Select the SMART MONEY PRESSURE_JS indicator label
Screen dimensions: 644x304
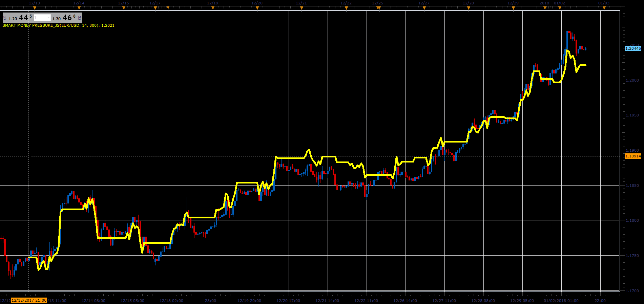pyautogui.click(x=58, y=25)
